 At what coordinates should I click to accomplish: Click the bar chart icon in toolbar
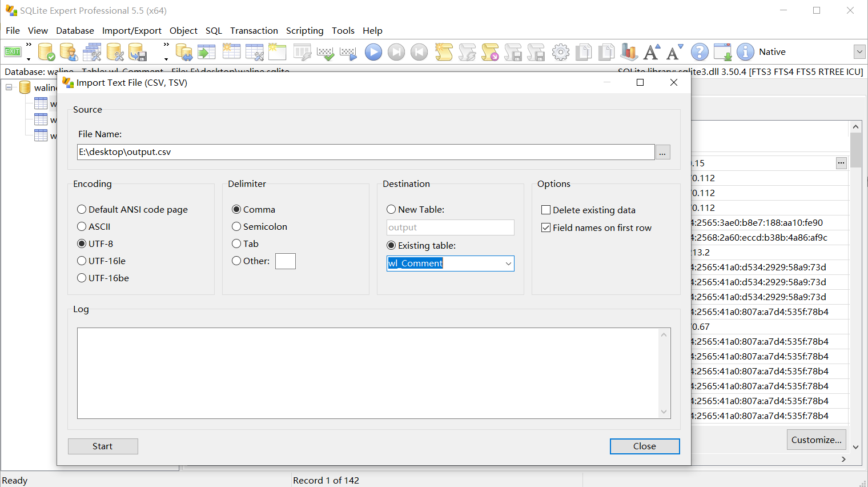(629, 52)
